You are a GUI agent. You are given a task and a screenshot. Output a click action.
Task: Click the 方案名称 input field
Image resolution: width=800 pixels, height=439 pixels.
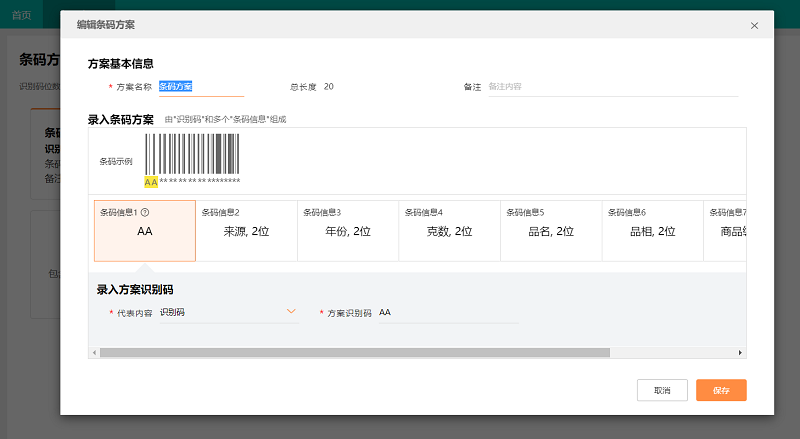click(200, 87)
